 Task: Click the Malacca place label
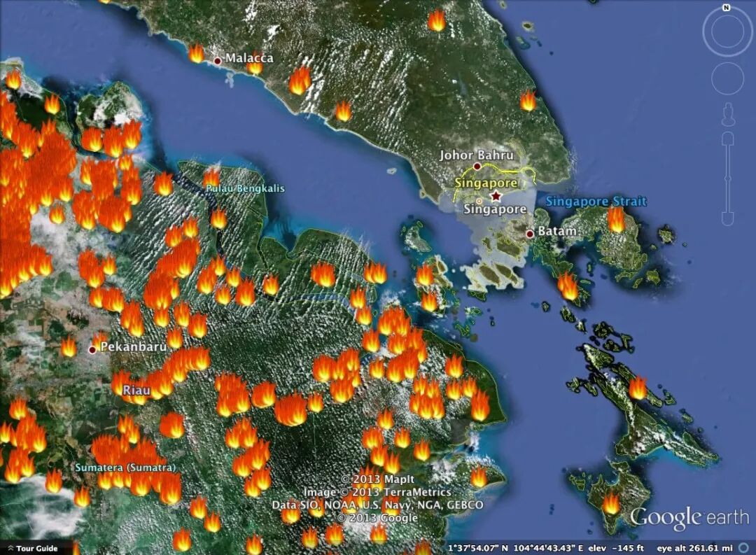point(249,58)
